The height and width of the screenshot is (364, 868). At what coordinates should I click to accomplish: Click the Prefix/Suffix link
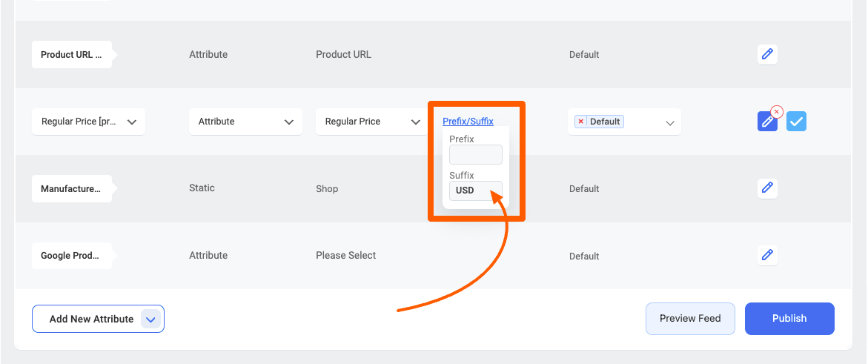[x=468, y=122]
